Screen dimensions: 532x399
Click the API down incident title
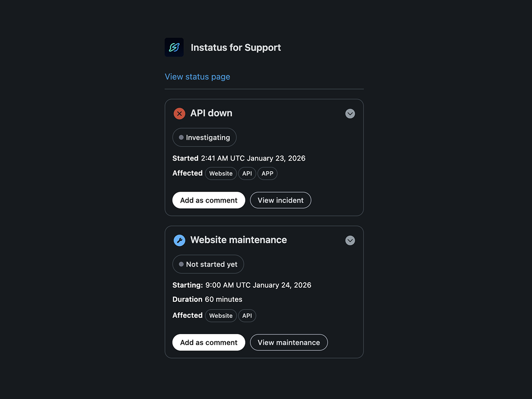(x=211, y=113)
